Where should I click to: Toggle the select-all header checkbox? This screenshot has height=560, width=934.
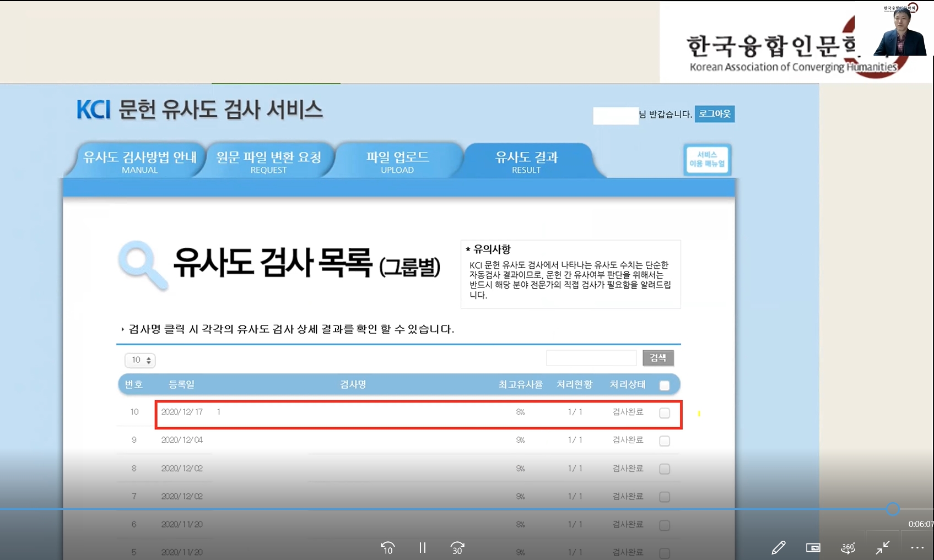tap(665, 385)
